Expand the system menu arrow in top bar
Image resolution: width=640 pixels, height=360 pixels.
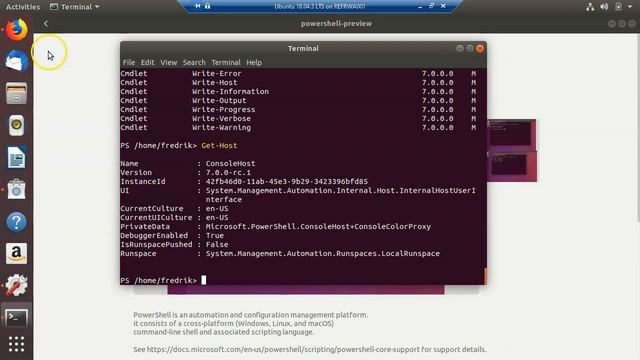pos(630,7)
